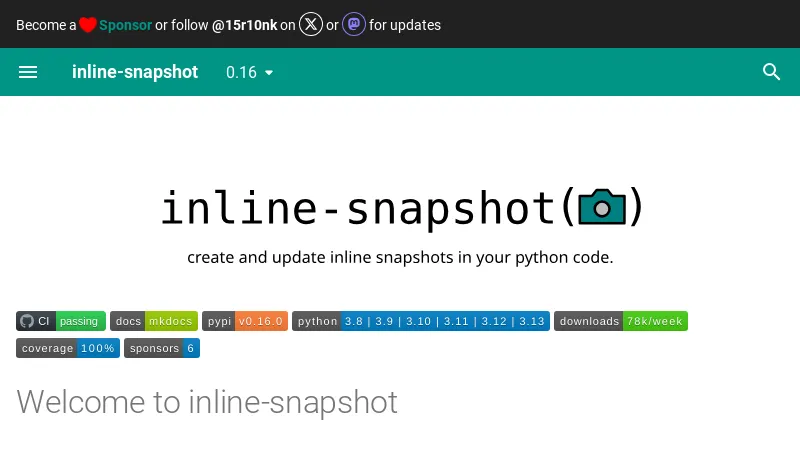Screen dimensions: 800x450
Task: Open the Mastodon profile icon
Action: pos(354,25)
